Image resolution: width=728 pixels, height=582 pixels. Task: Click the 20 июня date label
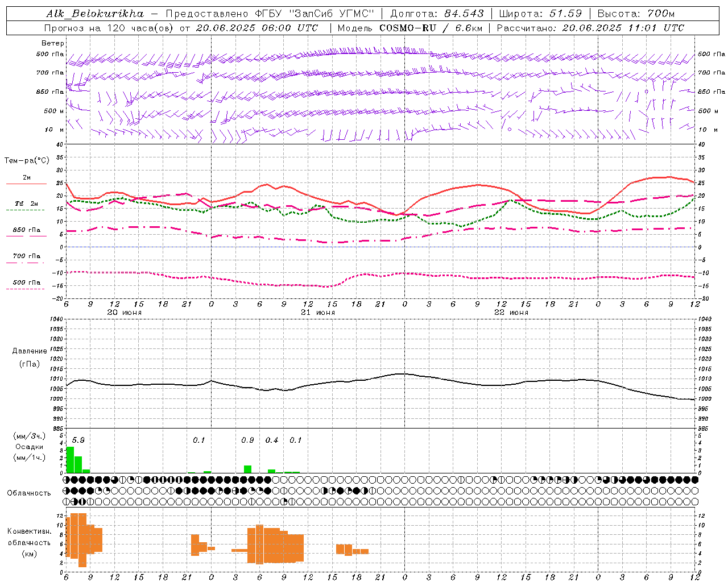tap(125, 313)
